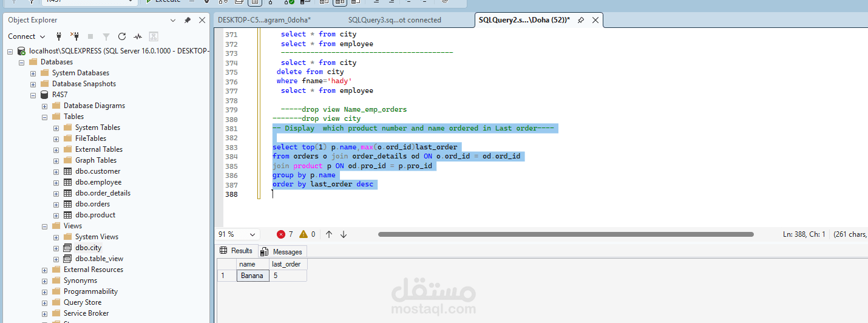The width and height of the screenshot is (868, 323).
Task: Collapse the Tables folder node
Action: (45, 117)
